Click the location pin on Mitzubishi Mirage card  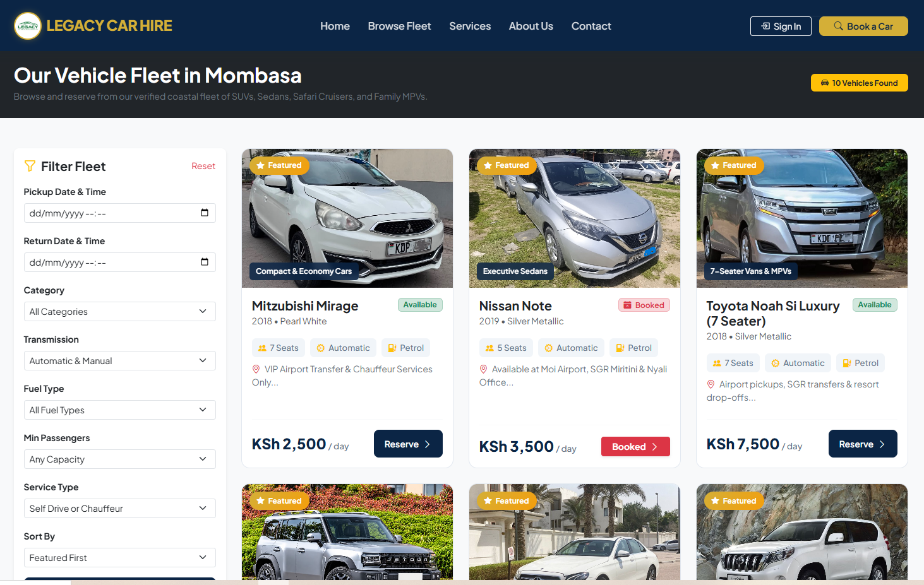pos(256,369)
